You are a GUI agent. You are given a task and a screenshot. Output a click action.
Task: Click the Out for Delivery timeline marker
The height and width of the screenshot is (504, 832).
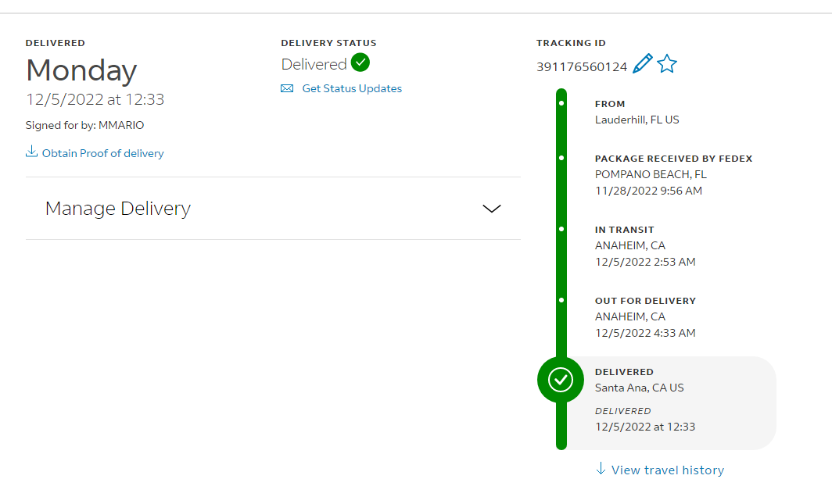(x=561, y=300)
